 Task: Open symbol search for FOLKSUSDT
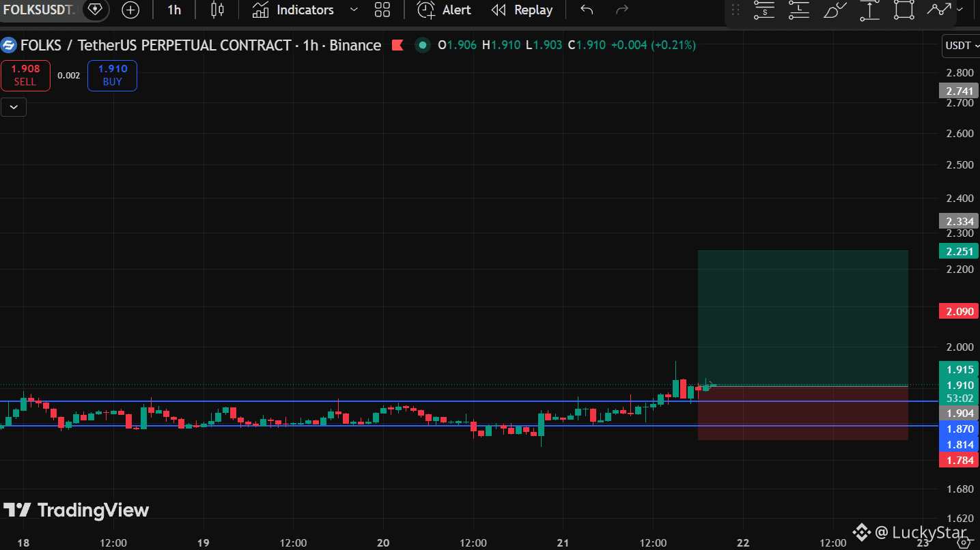pyautogui.click(x=39, y=10)
